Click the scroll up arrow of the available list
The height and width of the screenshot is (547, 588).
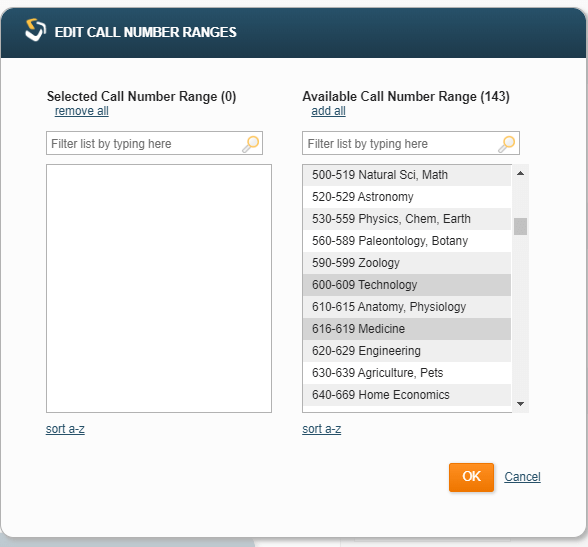pos(520,173)
